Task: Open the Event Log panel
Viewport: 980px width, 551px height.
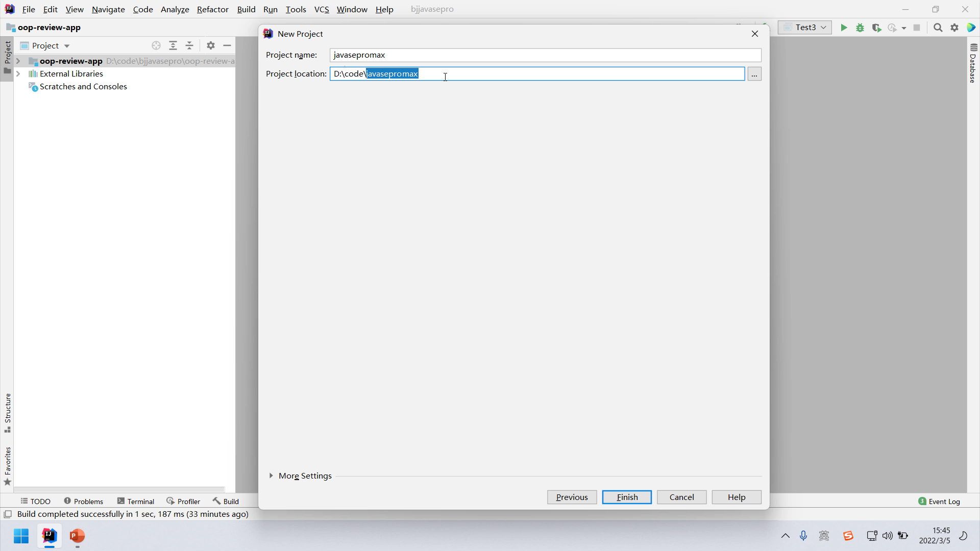Action: pyautogui.click(x=939, y=501)
